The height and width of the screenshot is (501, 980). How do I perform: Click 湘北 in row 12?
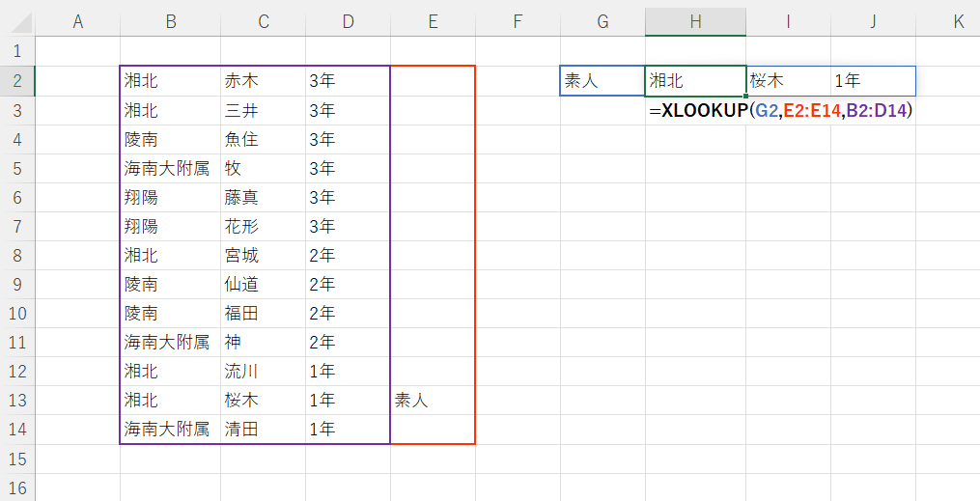[x=141, y=371]
